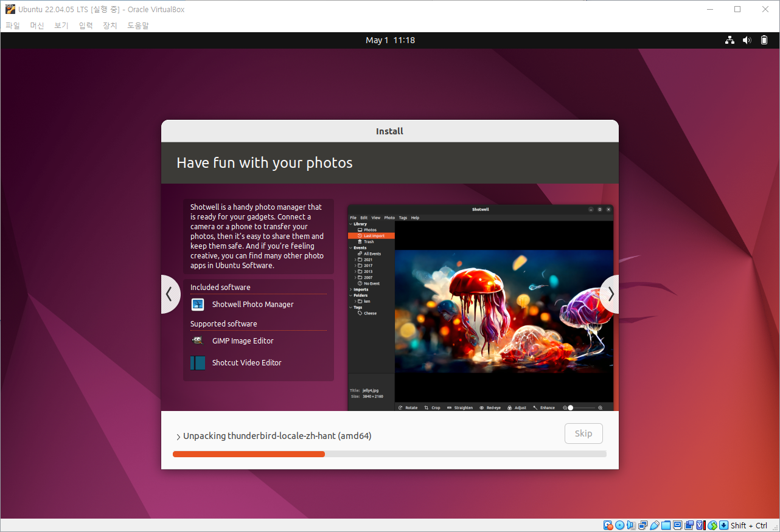Go to the previous installer slide
Image resolution: width=780 pixels, height=532 pixels.
170,294
